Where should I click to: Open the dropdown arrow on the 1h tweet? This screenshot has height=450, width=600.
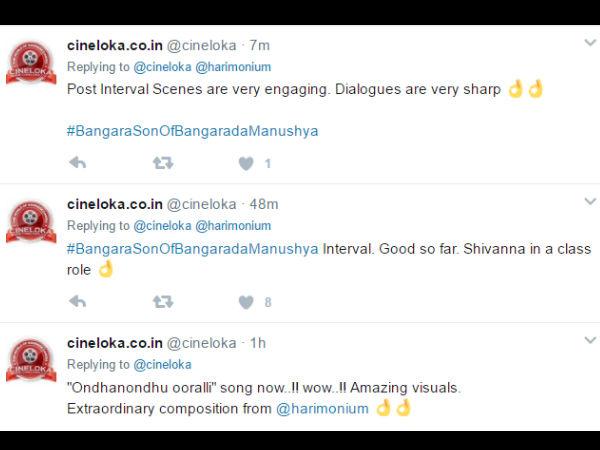point(590,340)
